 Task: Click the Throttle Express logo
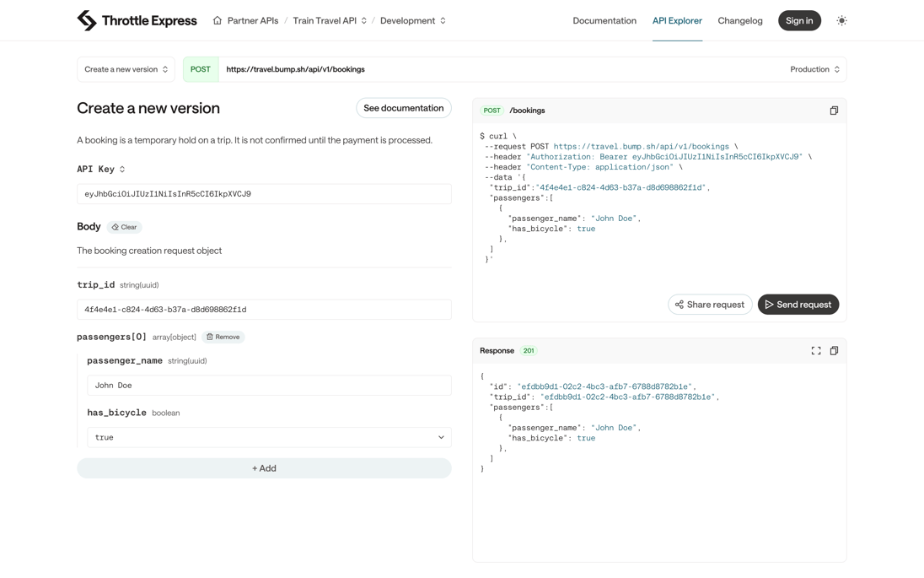click(137, 19)
